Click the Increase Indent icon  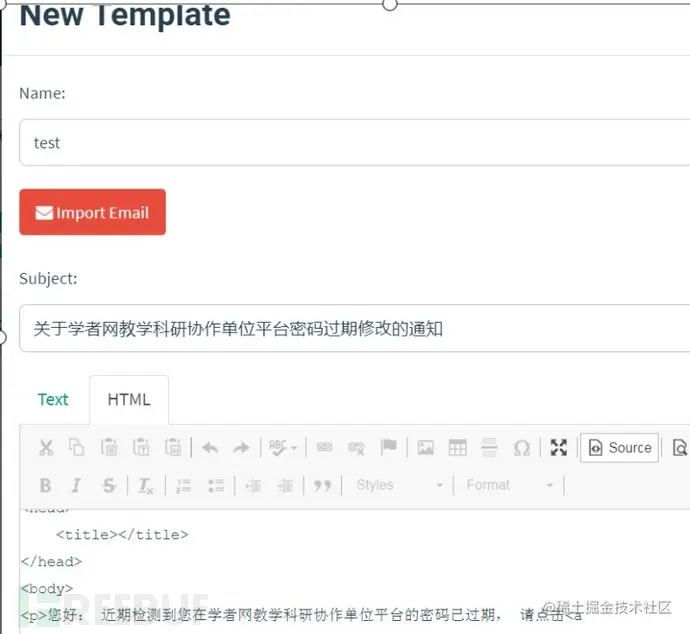(285, 486)
